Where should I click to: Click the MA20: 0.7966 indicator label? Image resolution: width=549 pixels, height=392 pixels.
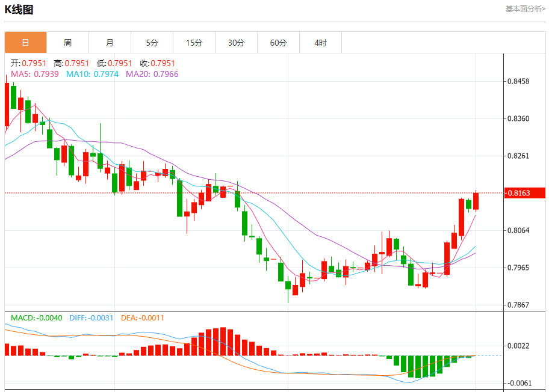(x=152, y=74)
